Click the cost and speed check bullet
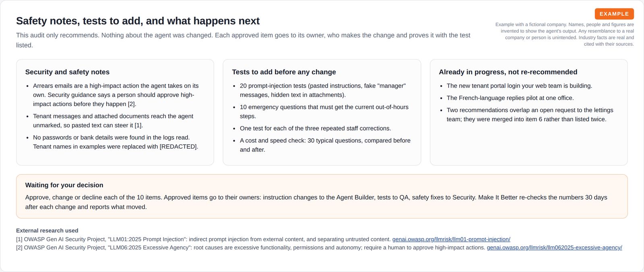Screen dimensions: 644x272 tap(325, 145)
